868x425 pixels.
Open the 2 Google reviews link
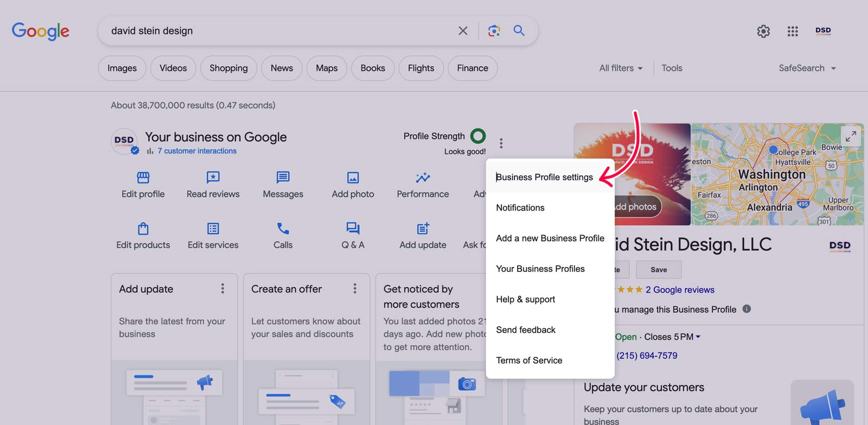(680, 290)
